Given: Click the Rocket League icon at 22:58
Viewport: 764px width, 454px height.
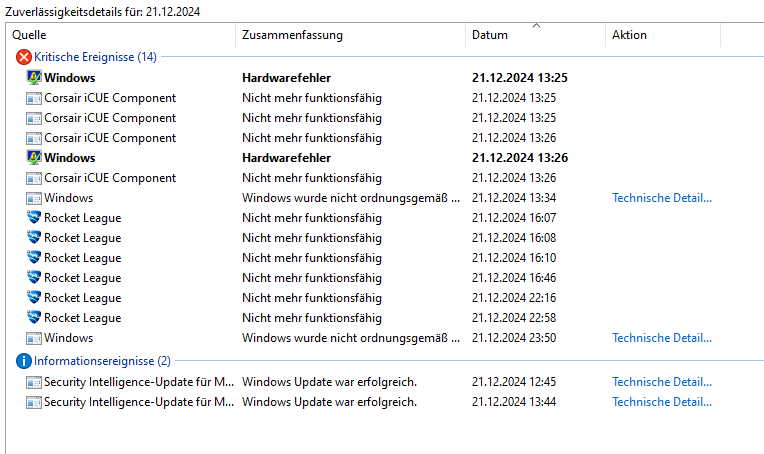Looking at the screenshot, I should [x=34, y=318].
